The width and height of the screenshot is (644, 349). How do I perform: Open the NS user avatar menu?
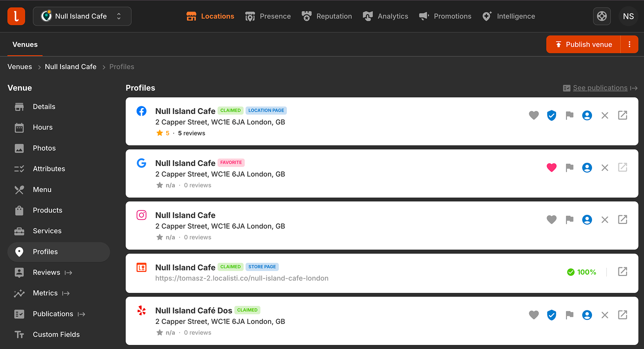tap(628, 16)
